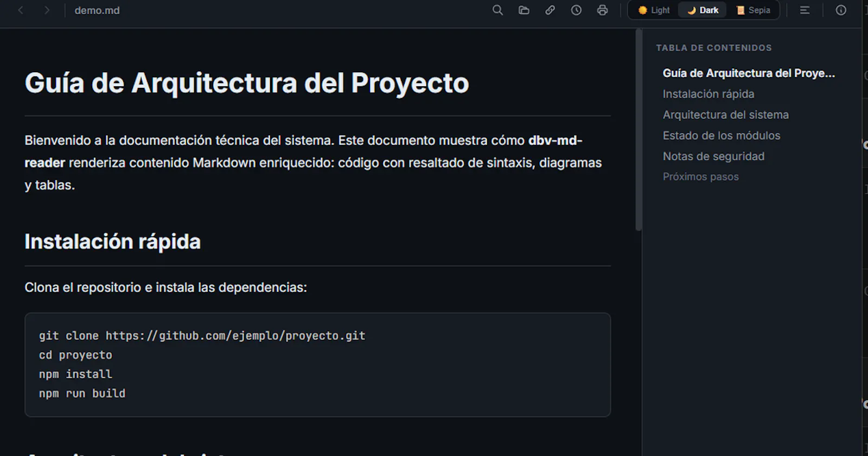Image resolution: width=868 pixels, height=456 pixels.
Task: Click the link chain icon
Action: tap(550, 10)
